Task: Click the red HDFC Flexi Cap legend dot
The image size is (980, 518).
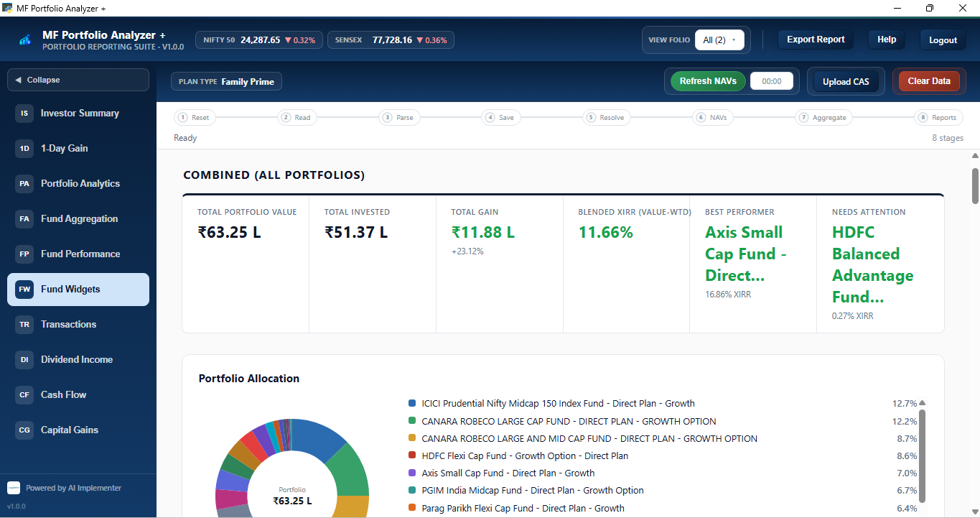Action: point(412,455)
